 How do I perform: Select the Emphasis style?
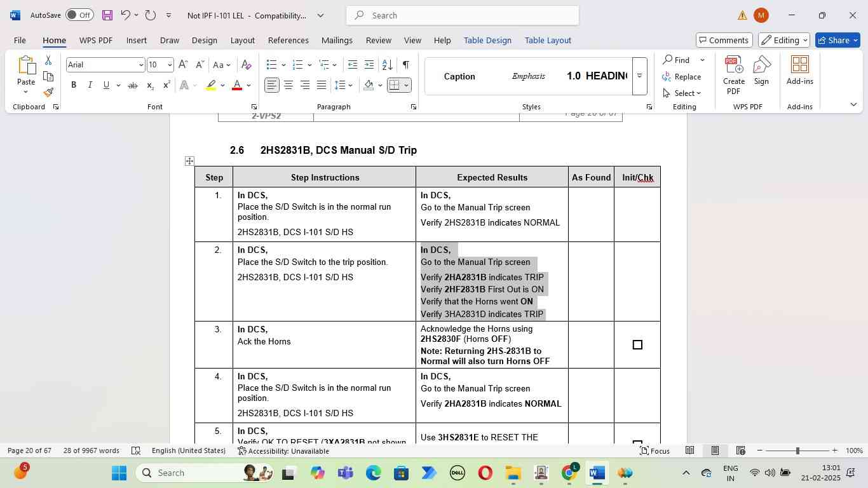pos(529,76)
